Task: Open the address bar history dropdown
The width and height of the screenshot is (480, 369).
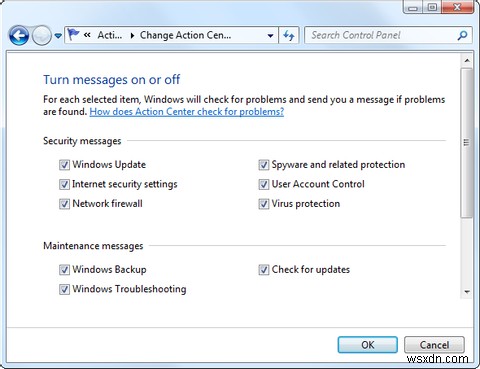Action: coord(270,35)
